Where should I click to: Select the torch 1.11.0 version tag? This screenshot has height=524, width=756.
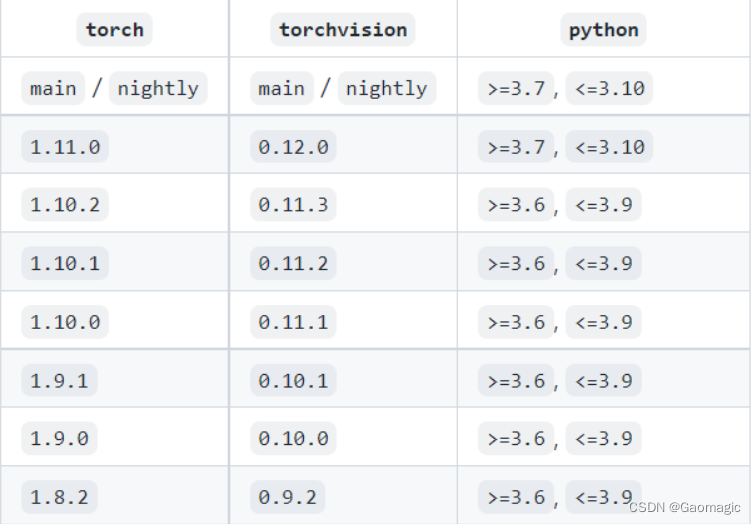(65, 147)
